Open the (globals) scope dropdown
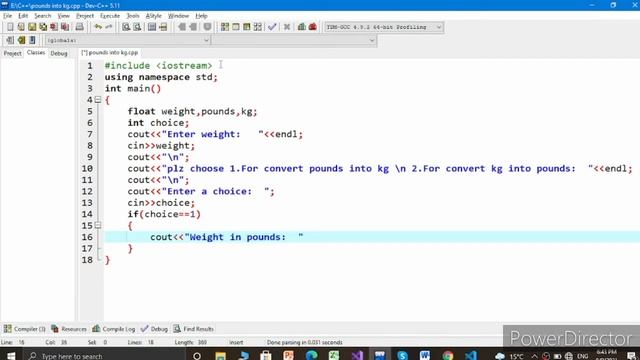The height and width of the screenshot is (360, 640). pyautogui.click(x=127, y=40)
